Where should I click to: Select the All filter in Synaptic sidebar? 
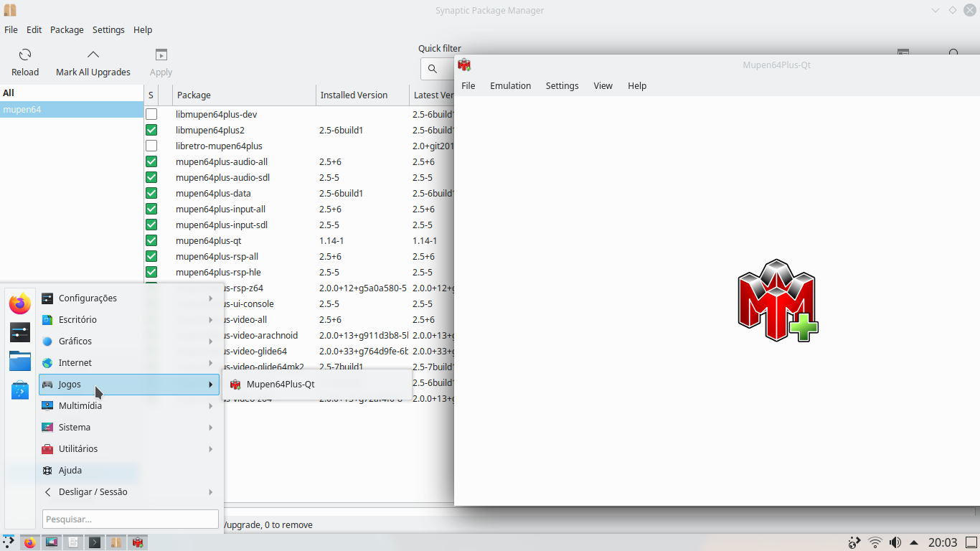pos(72,93)
